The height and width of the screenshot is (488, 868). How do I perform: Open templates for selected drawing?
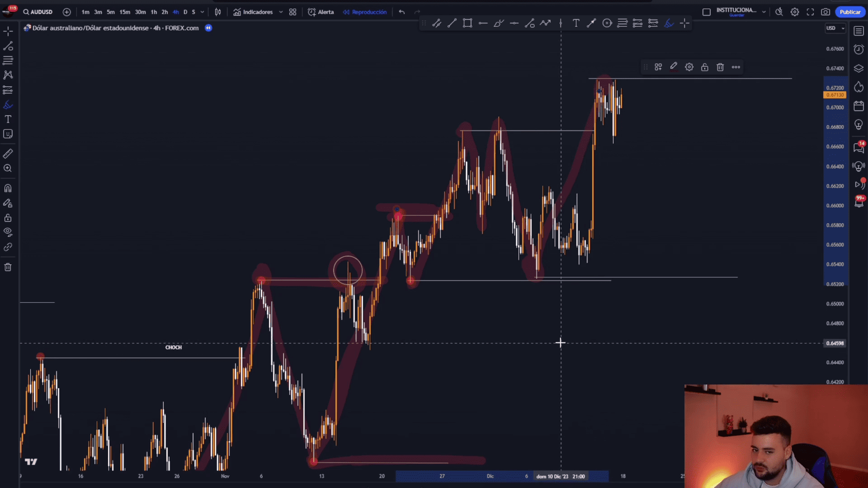658,67
